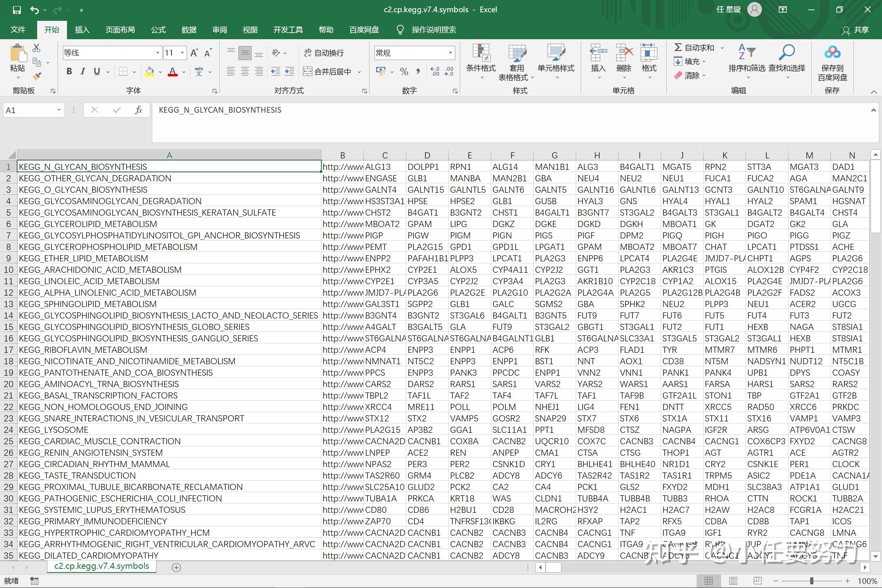The width and height of the screenshot is (882, 588).
Task: Click the Format Painter brush icon
Action: [37, 76]
